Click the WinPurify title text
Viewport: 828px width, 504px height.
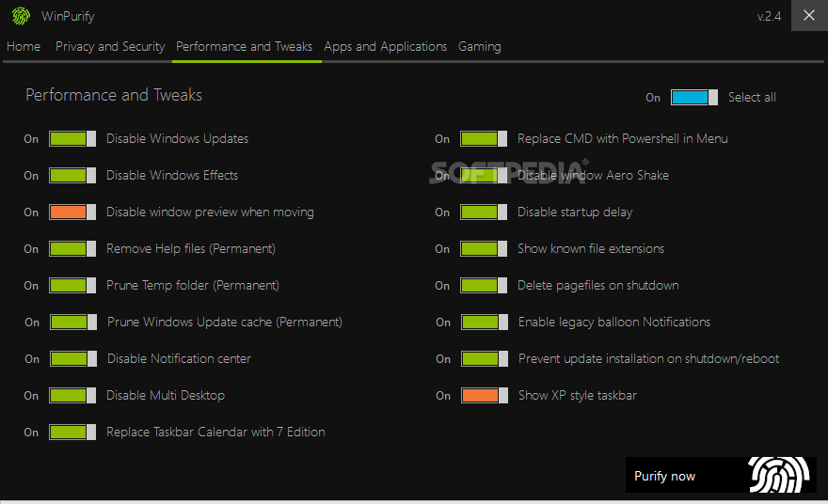click(68, 16)
